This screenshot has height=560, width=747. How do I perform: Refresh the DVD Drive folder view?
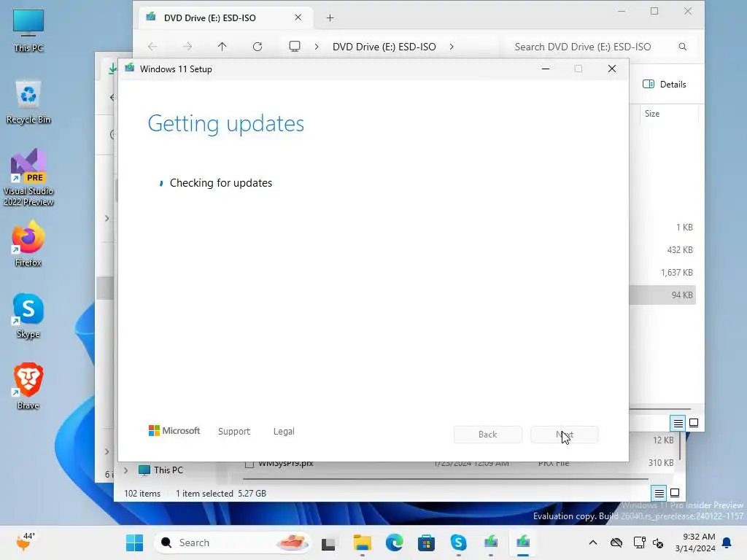[258, 47]
